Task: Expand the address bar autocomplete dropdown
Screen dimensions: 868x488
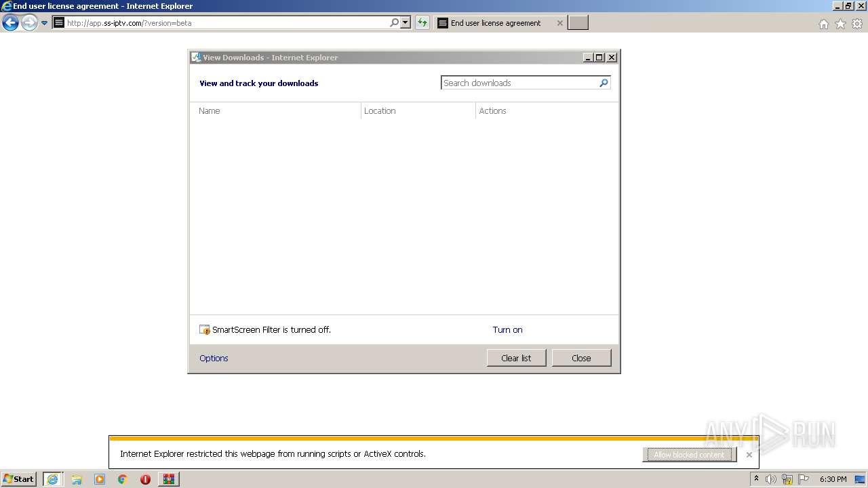Action: 406,23
